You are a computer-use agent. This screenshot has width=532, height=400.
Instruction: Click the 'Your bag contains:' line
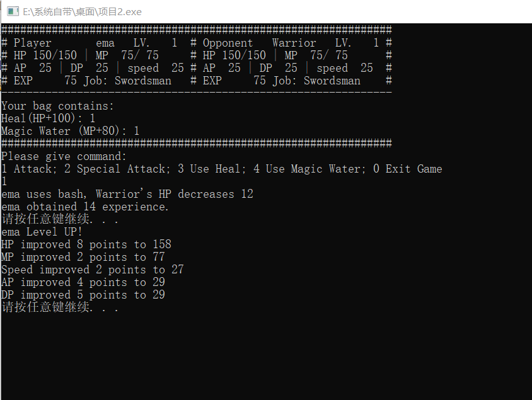57,106
